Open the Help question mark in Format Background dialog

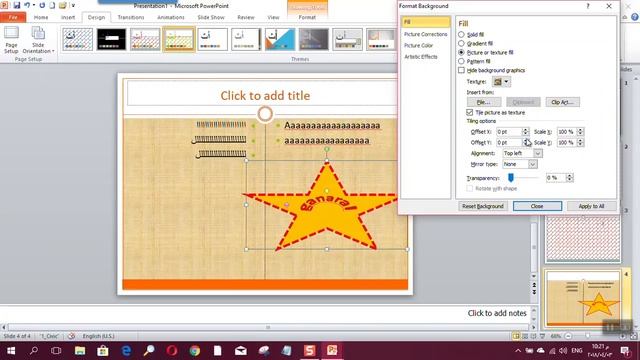[x=588, y=6]
